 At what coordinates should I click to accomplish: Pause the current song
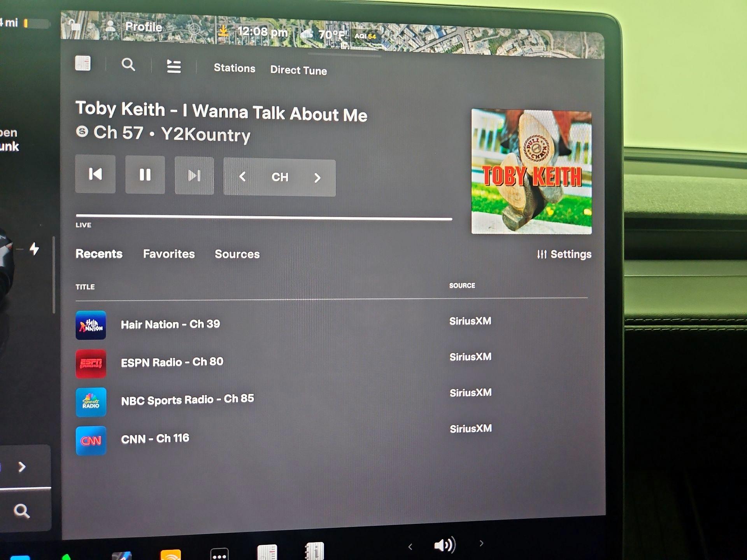coord(145,175)
